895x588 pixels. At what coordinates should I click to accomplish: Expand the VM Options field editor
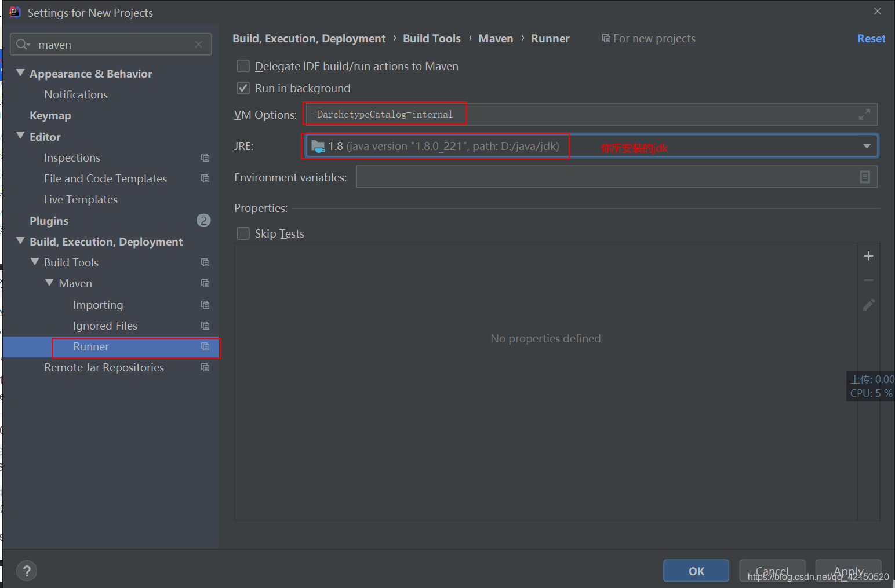pos(864,115)
